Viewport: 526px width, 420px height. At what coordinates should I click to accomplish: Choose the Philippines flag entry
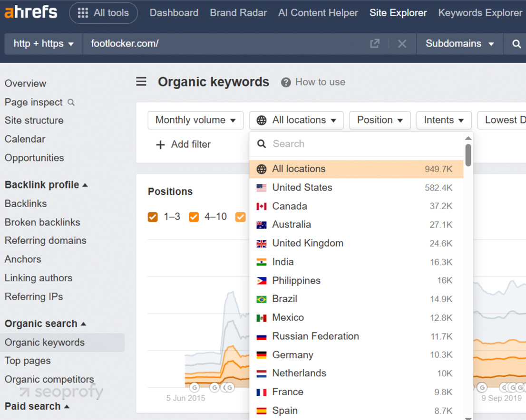(x=356, y=281)
